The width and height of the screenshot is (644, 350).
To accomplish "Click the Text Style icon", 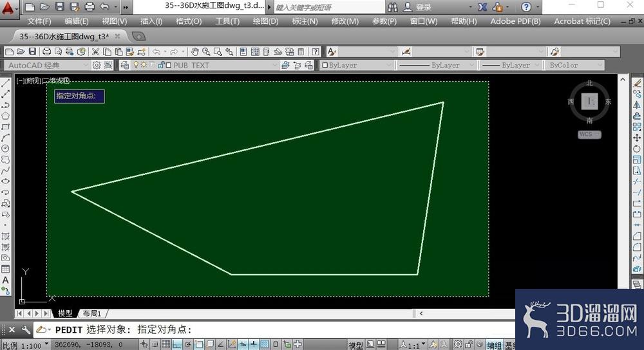I will (x=332, y=51).
